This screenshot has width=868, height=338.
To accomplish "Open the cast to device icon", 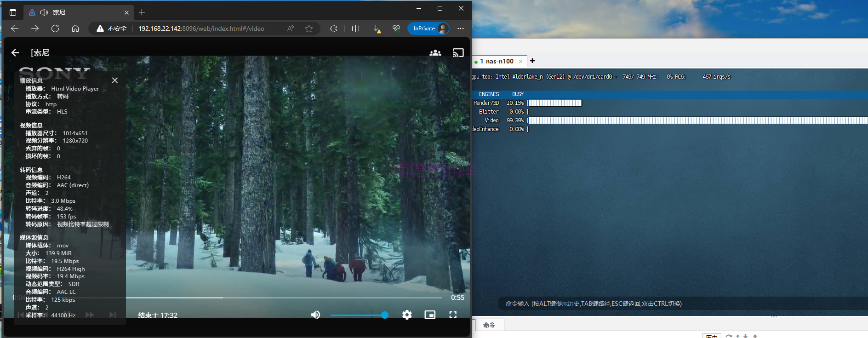I will pos(458,53).
